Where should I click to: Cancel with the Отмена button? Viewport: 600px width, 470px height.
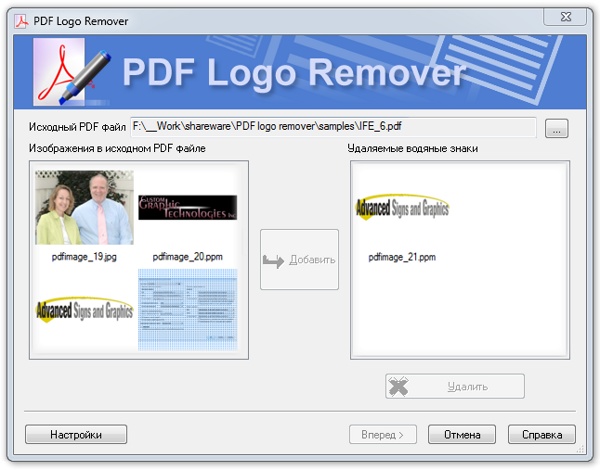[461, 434]
